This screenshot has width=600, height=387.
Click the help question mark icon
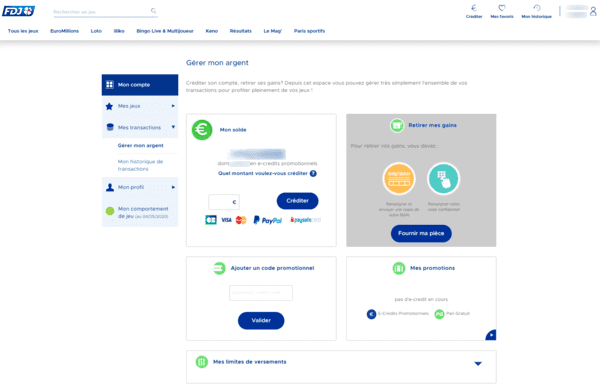pos(313,173)
